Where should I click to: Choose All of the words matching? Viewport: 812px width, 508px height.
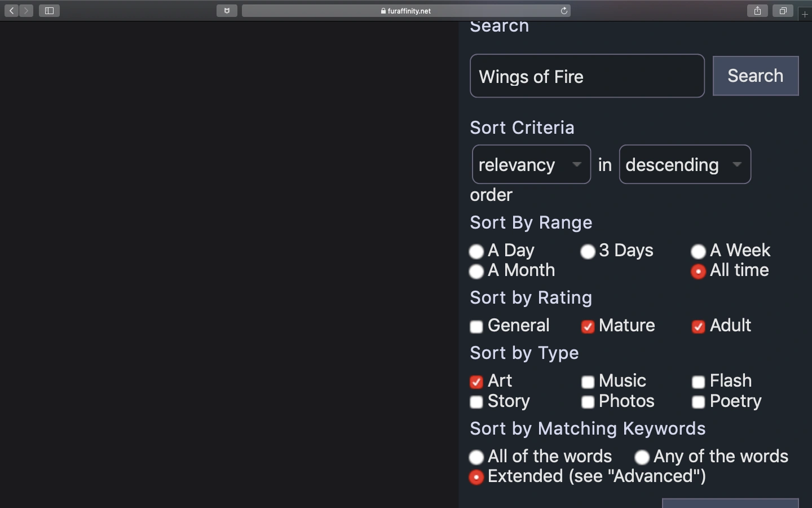(x=476, y=457)
